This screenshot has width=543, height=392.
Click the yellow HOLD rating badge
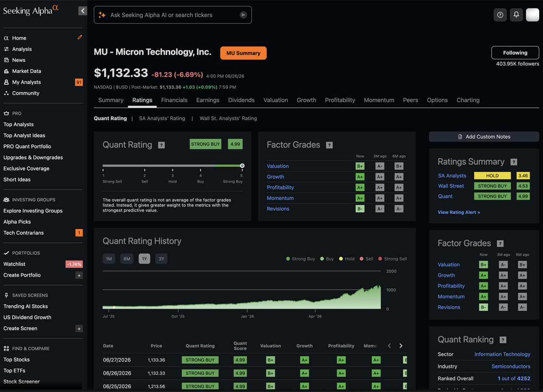coord(493,176)
